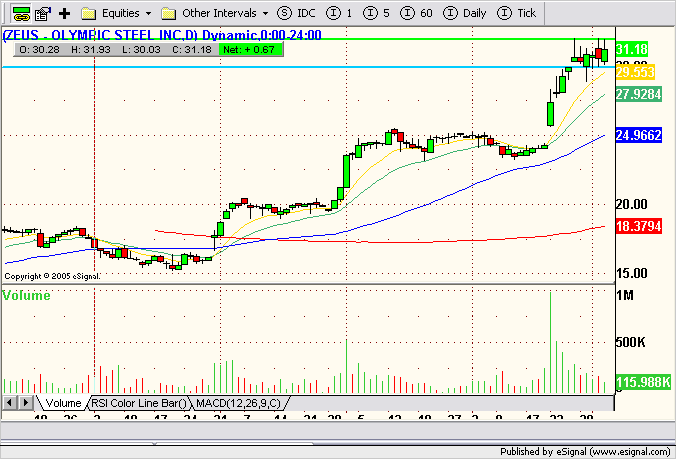Click the 15.00 price axis label
The width and height of the screenshot is (676, 459).
(632, 273)
